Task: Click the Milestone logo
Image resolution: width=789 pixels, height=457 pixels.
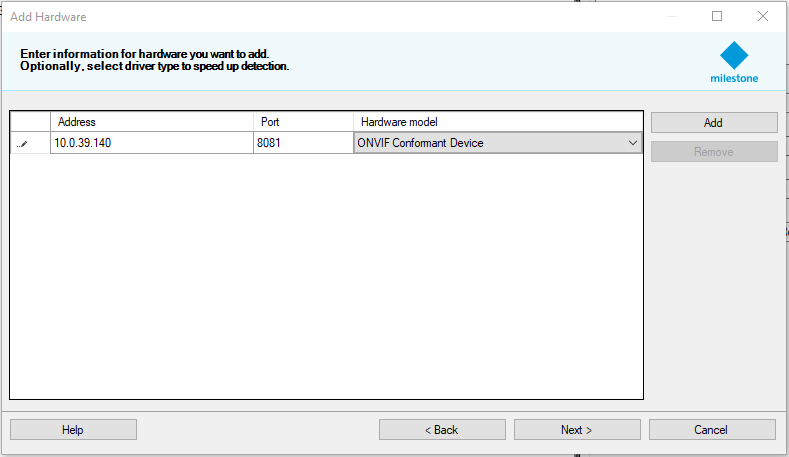Action: tap(734, 62)
